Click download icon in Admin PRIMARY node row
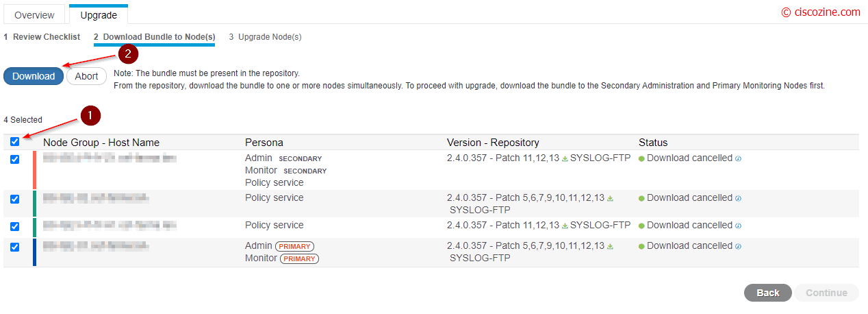Image resolution: width=868 pixels, height=314 pixels. coord(610,246)
